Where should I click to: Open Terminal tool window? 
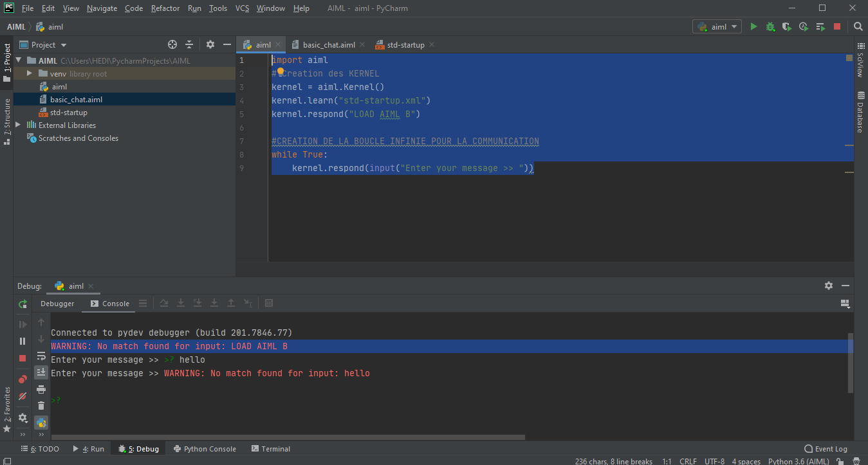[271, 449]
